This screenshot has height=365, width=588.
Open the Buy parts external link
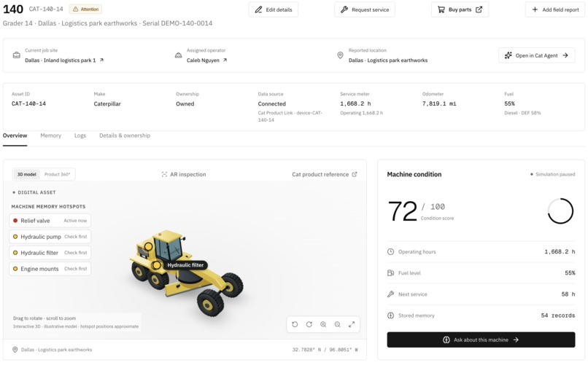coord(460,9)
